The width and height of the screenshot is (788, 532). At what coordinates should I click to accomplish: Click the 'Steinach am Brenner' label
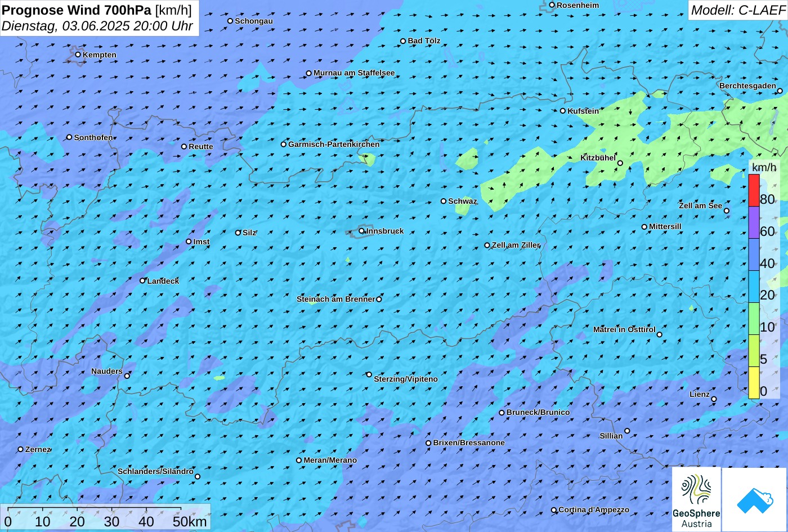point(335,299)
